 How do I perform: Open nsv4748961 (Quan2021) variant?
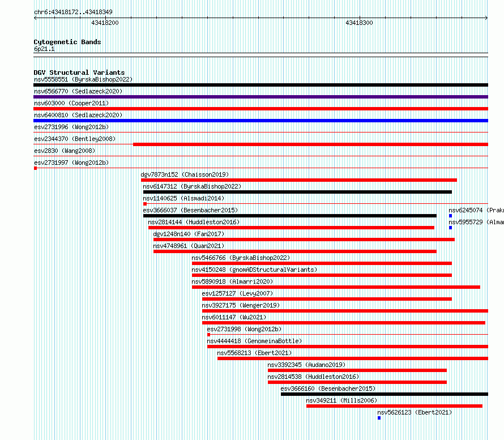[189, 246]
